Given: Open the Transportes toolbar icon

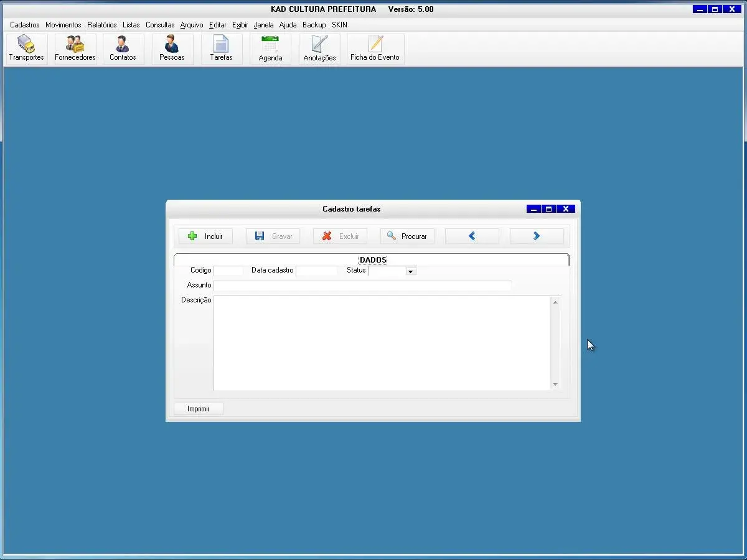Looking at the screenshot, I should 27,49.
